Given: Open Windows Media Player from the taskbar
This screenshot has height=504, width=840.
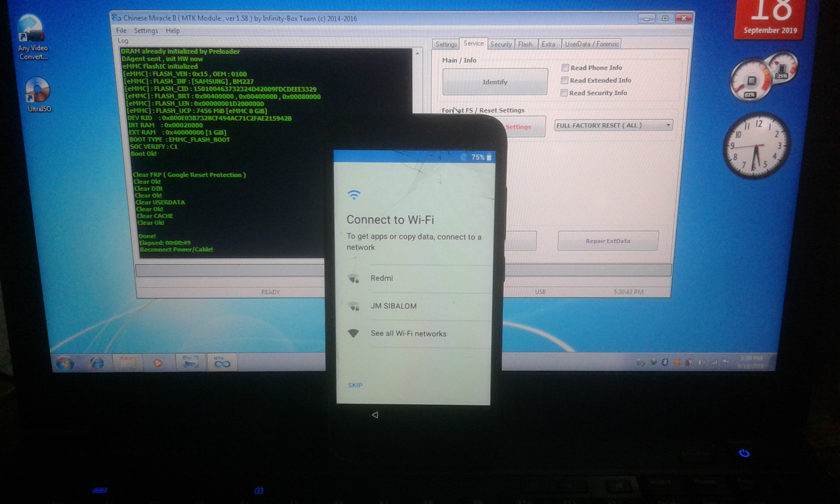Looking at the screenshot, I should (x=158, y=362).
